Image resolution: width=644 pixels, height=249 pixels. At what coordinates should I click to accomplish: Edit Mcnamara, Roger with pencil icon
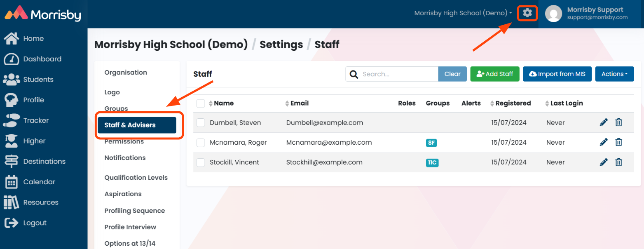[x=604, y=142]
